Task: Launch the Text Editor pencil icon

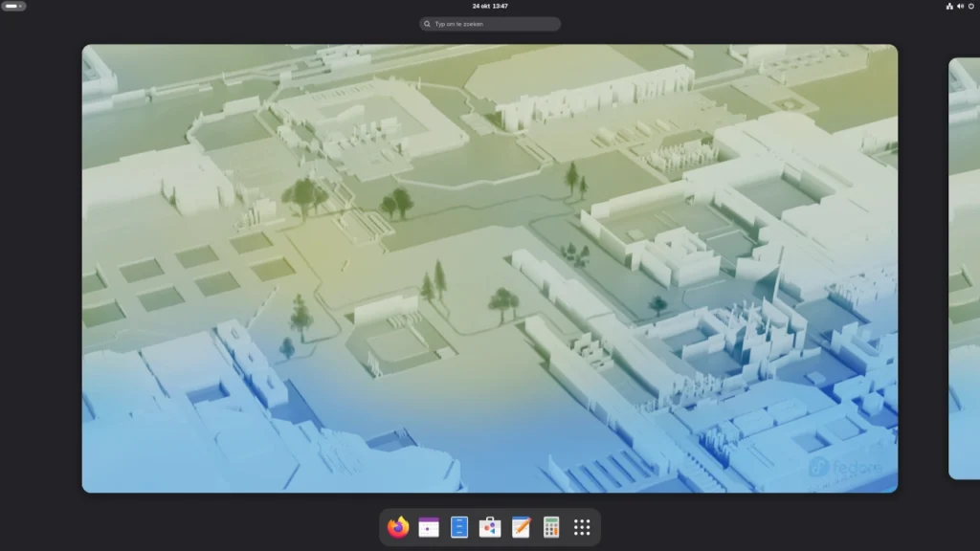Action: (521, 527)
